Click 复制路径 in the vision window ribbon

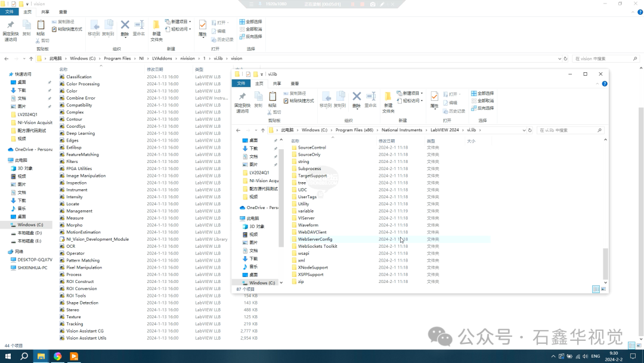pyautogui.click(x=63, y=21)
